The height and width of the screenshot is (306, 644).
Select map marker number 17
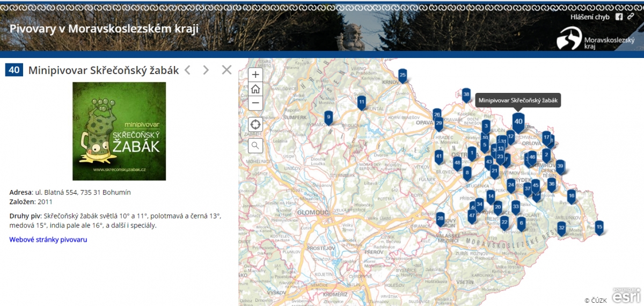click(x=546, y=137)
